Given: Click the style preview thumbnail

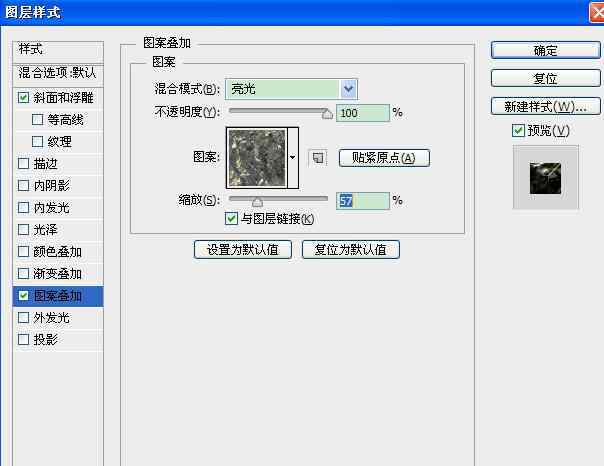Looking at the screenshot, I should point(545,178).
